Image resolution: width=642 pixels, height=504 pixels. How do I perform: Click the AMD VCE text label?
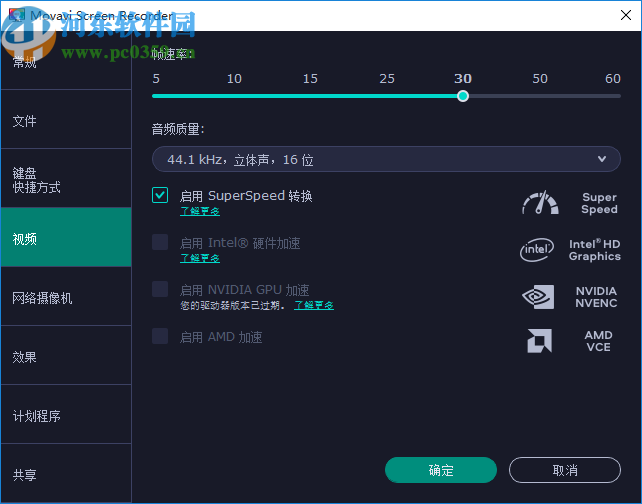point(599,341)
